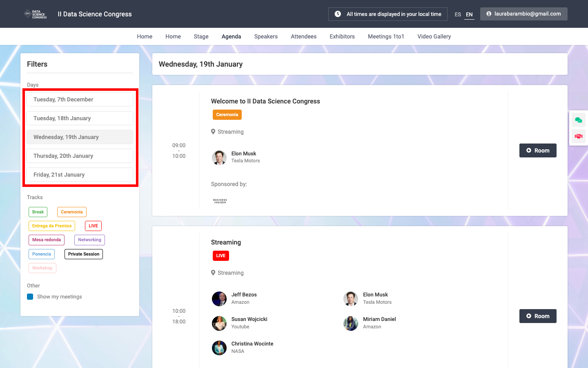Click Business Insider sponsor logo

coord(220,201)
